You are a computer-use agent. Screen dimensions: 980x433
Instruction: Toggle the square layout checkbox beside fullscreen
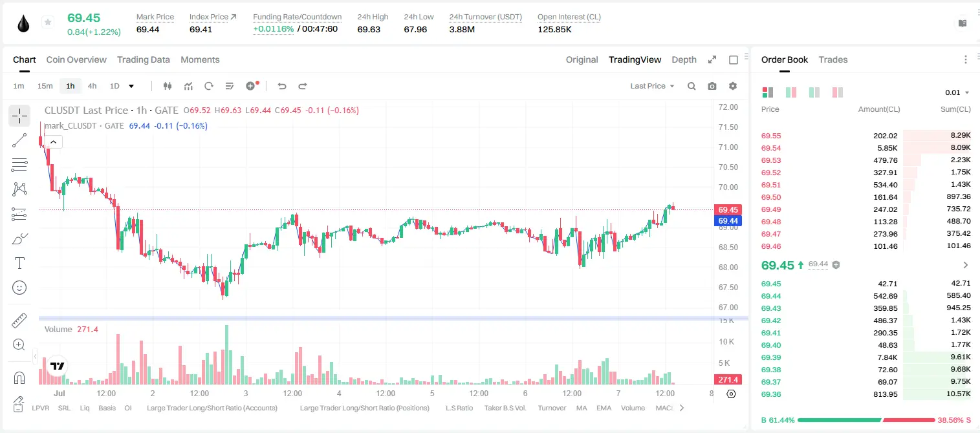pyautogui.click(x=734, y=59)
